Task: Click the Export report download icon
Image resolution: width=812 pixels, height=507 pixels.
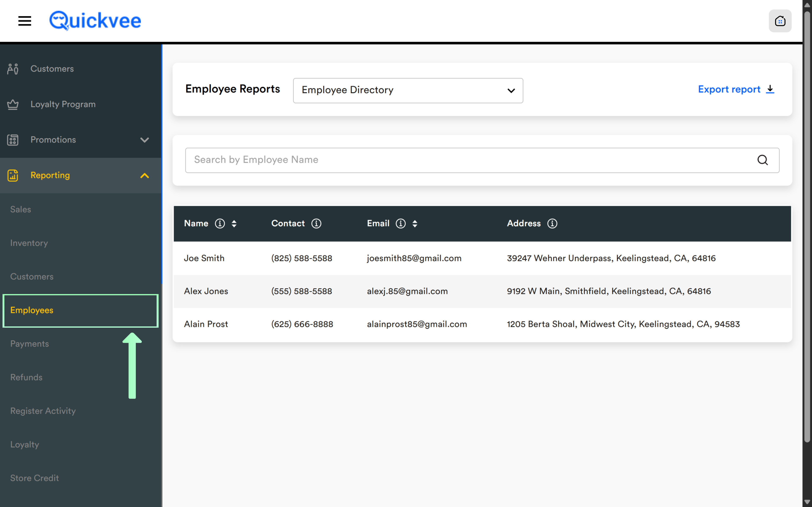Action: pos(770,89)
